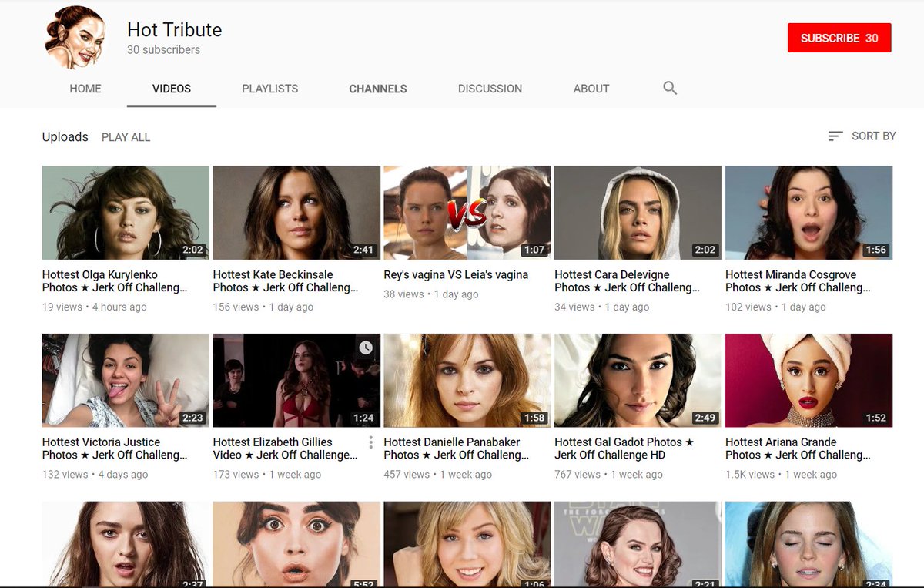
Task: Click the Hot Tribute channel avatar
Action: pos(74,38)
